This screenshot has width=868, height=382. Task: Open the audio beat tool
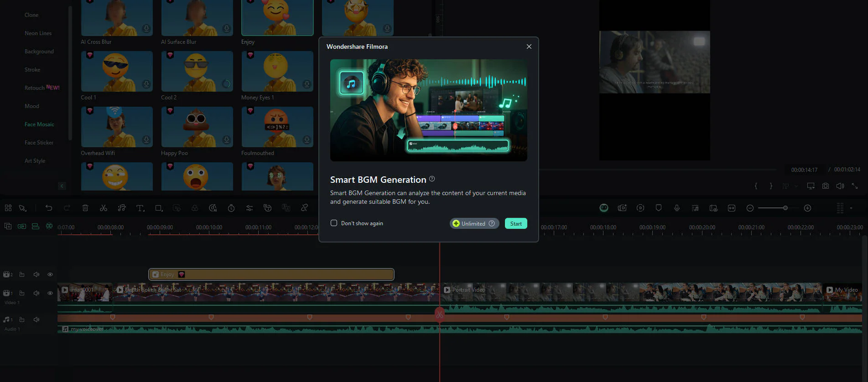[122, 208]
